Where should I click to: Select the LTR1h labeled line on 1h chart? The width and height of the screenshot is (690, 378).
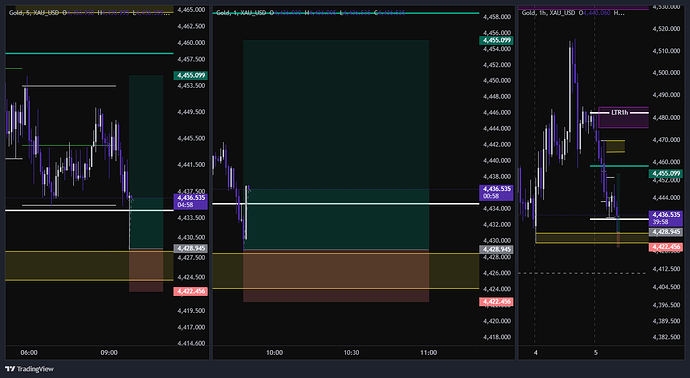click(x=619, y=113)
